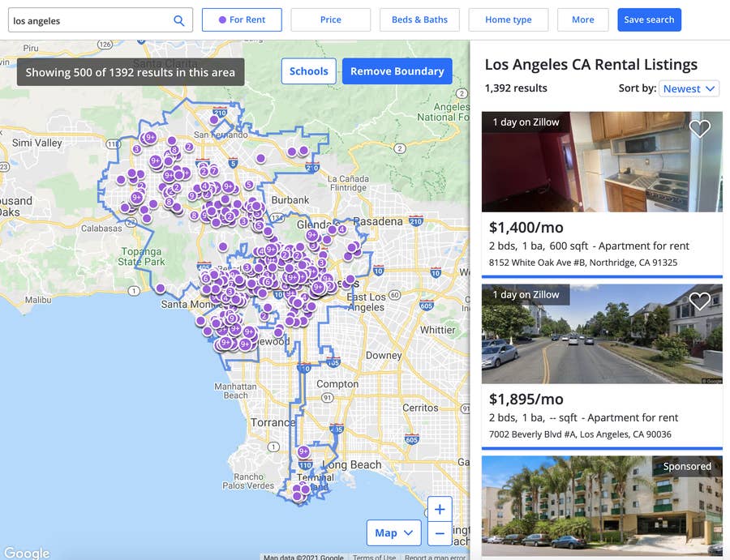Open the Sponsored apartment building photo
The image size is (730, 560).
tap(602, 506)
